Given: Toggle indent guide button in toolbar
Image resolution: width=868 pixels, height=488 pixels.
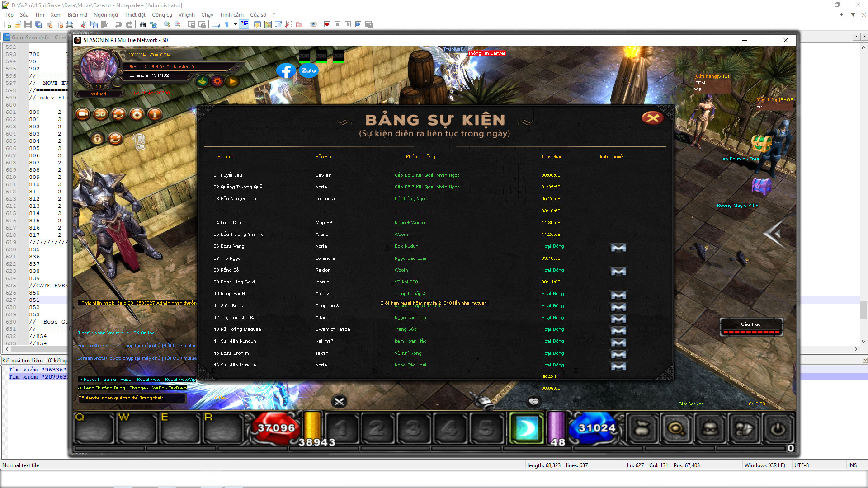Looking at the screenshot, I should [245, 24].
